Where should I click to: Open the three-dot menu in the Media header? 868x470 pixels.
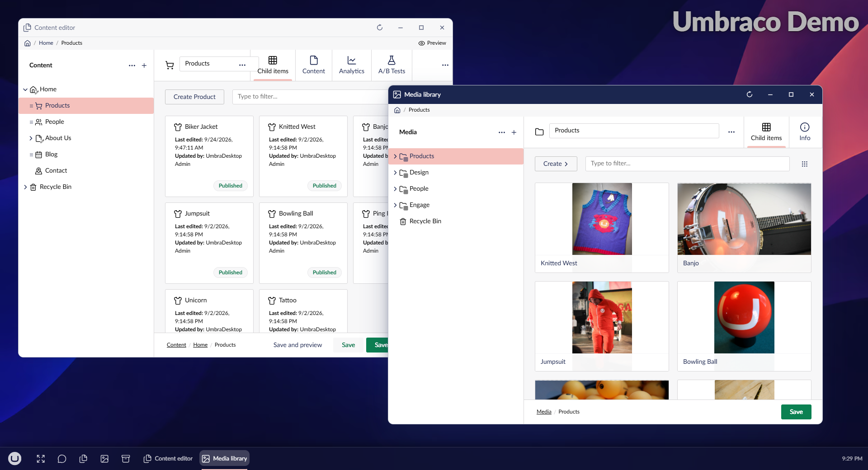(x=502, y=132)
